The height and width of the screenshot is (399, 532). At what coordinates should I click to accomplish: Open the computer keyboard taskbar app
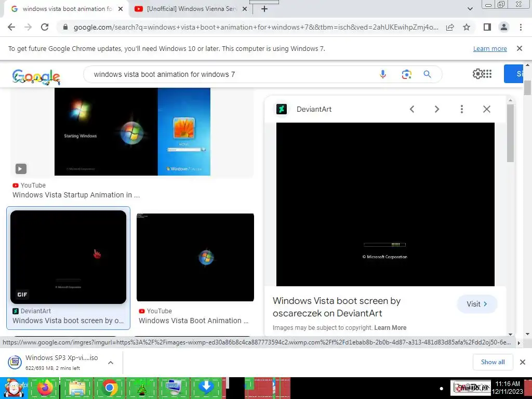coord(174,388)
